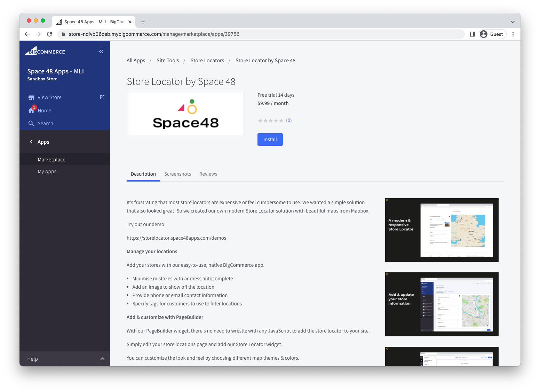Open a new browser tab
This screenshot has height=392, width=540.
pyautogui.click(x=143, y=22)
